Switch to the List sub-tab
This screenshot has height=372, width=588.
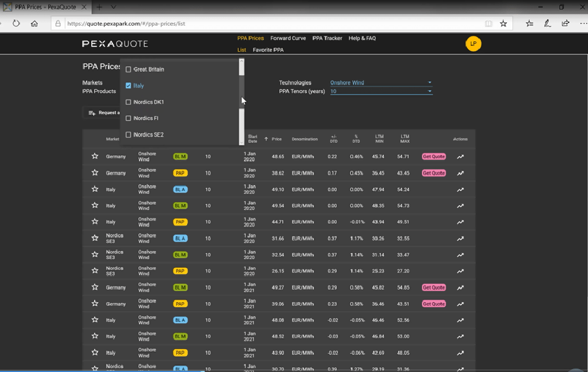point(242,50)
